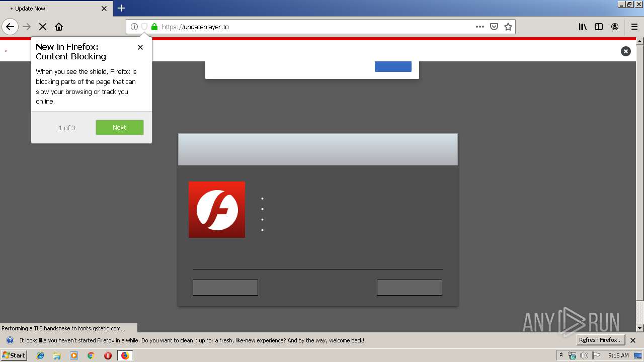This screenshot has height=362, width=644.
Task: Open the volume speaker tray icon
Action: tap(584, 355)
